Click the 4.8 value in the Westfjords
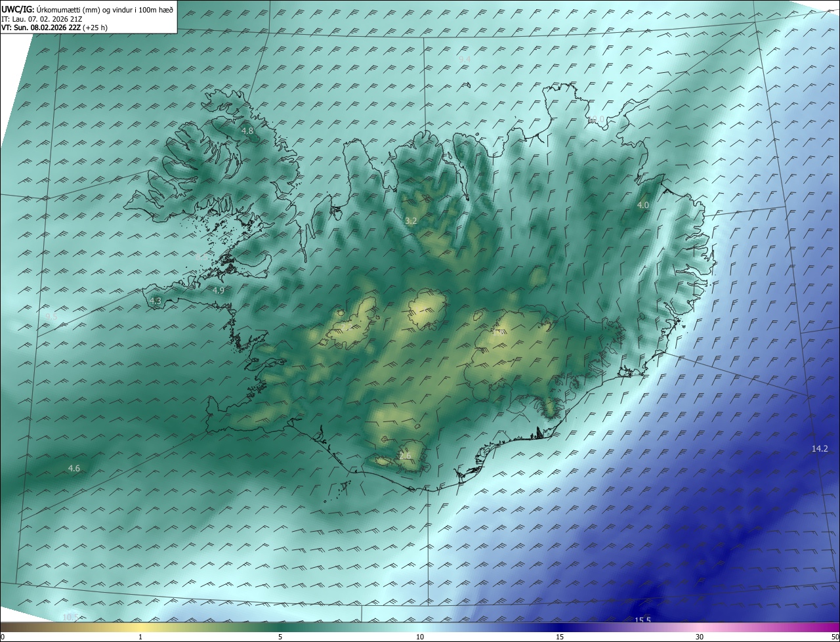 pyautogui.click(x=247, y=131)
